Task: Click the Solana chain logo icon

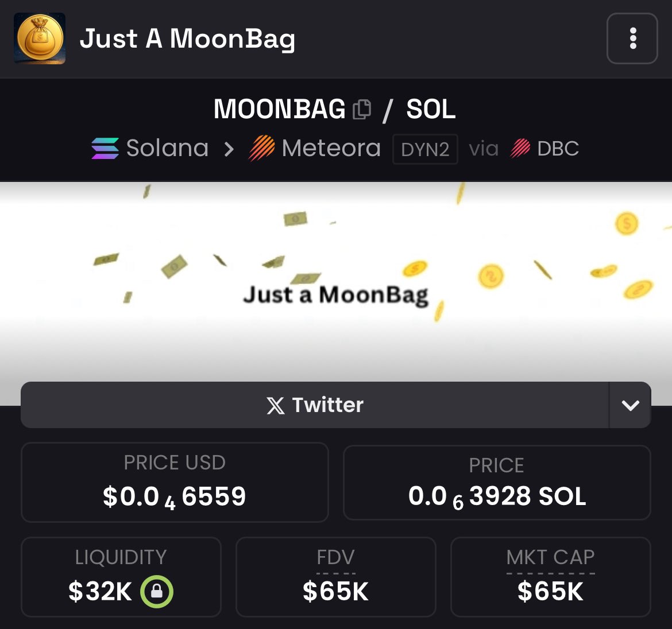Action: pos(105,148)
